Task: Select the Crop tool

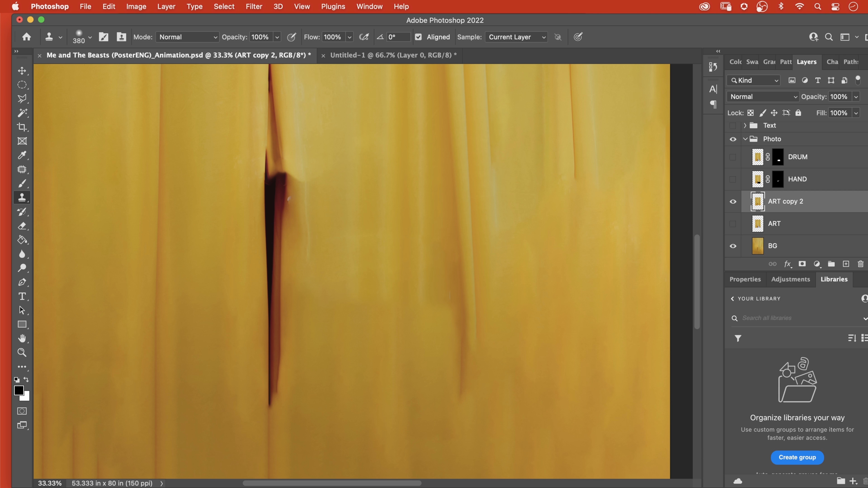Action: (22, 127)
